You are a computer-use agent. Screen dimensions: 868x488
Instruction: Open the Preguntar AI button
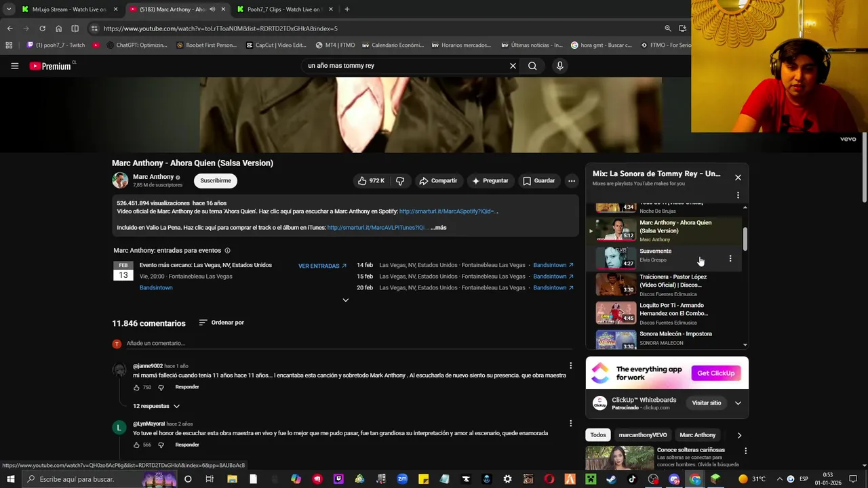click(490, 181)
